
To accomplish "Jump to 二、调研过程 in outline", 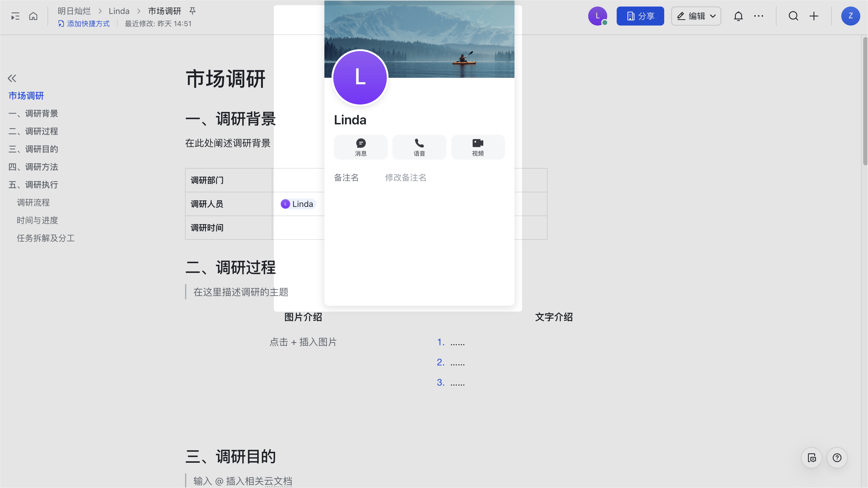I will coord(33,131).
